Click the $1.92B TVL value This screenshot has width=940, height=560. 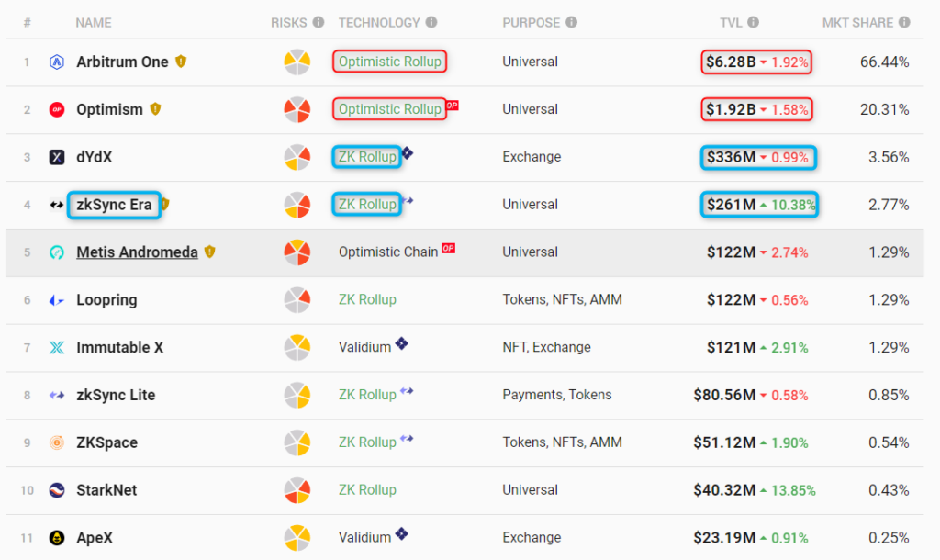coord(731,109)
